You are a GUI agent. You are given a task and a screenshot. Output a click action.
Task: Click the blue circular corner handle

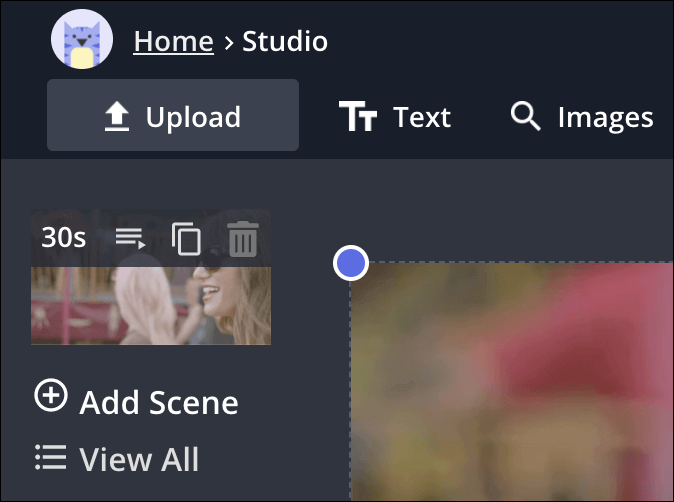[x=351, y=264]
